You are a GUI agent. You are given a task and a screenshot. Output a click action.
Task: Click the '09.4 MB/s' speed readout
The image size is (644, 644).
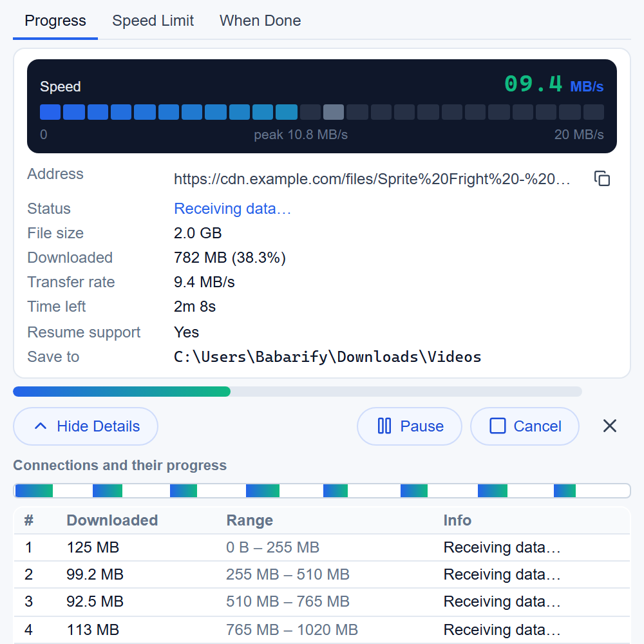coord(554,84)
